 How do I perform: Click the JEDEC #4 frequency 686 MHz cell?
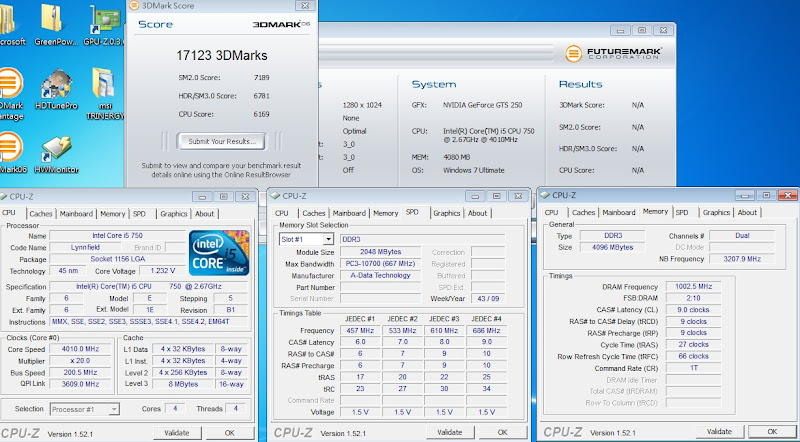pyautogui.click(x=486, y=331)
